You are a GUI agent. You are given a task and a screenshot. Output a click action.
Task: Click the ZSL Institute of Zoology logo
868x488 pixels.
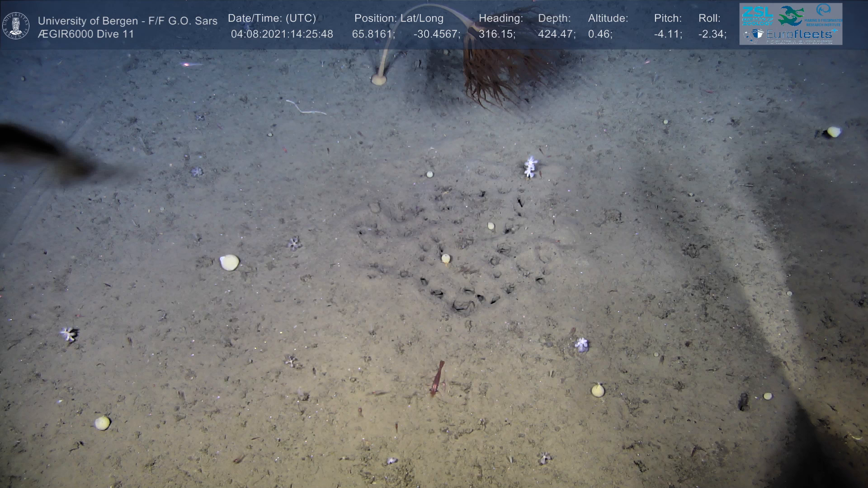(757, 16)
